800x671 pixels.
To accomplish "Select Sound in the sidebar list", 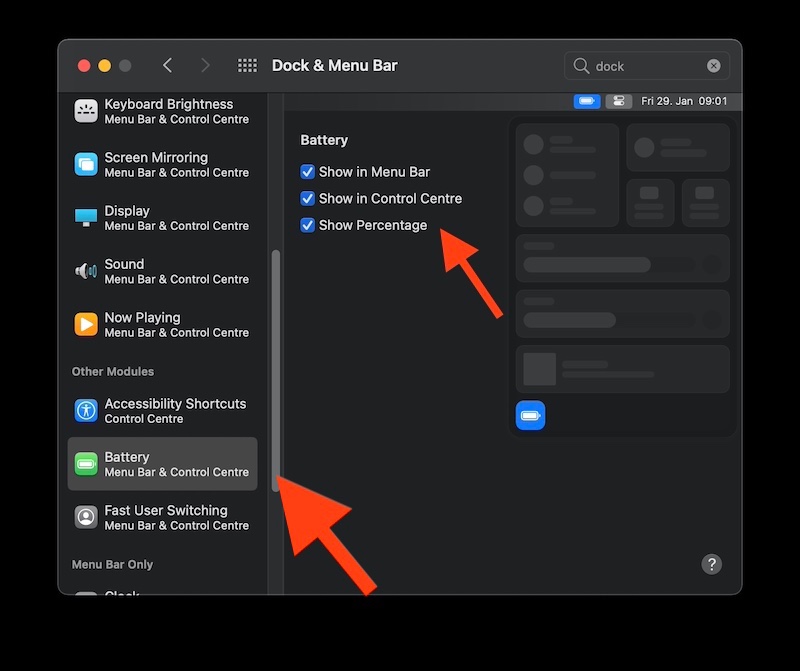I will pyautogui.click(x=162, y=271).
